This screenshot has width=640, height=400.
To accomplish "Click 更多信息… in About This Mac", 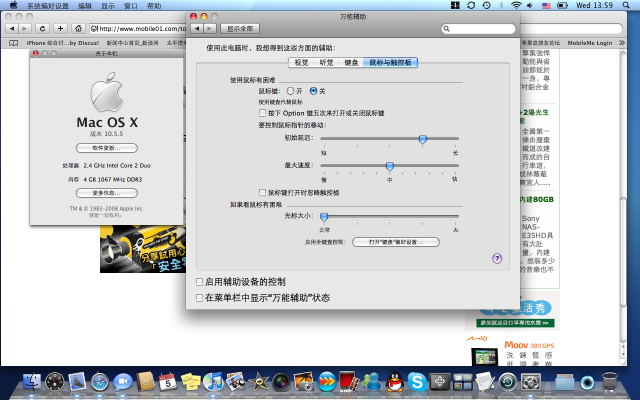I will (107, 193).
